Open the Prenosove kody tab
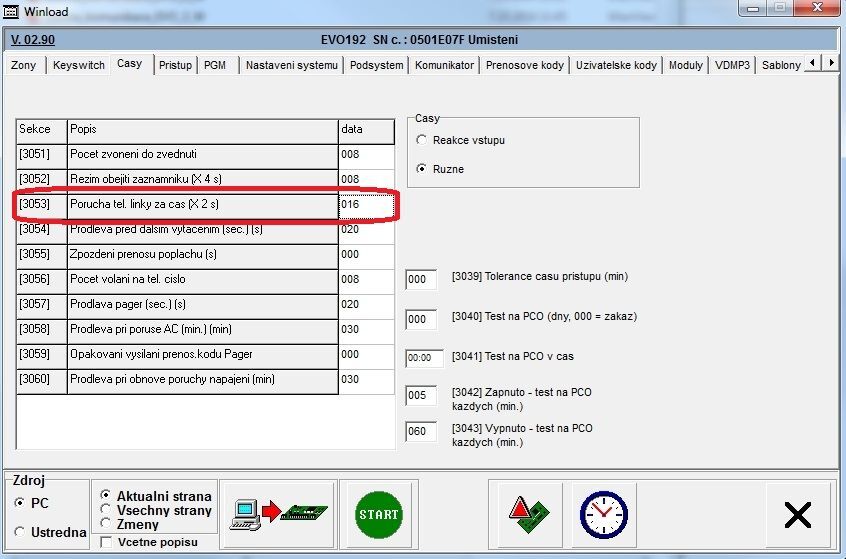Viewport: 846px width, 559px height. click(525, 65)
